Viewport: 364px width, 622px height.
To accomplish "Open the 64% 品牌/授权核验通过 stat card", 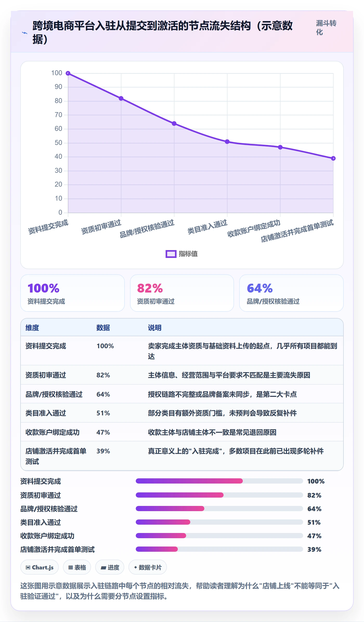I will (291, 293).
